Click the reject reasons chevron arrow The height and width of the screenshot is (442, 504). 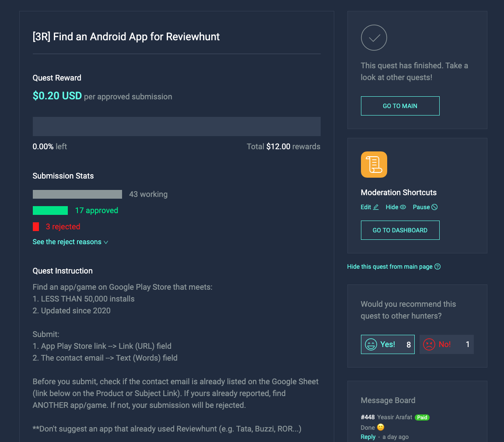(106, 242)
